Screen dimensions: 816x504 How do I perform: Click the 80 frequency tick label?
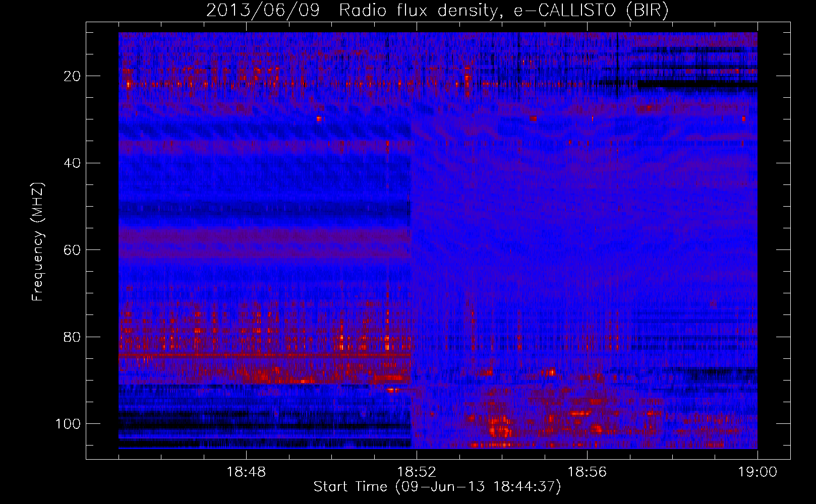point(73,337)
